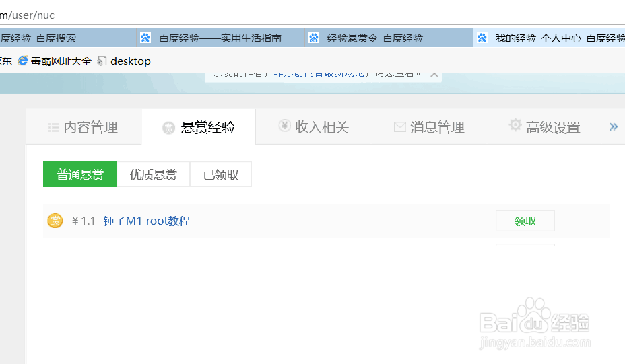625x364 pixels.
Task: Click the gold reward coin icon
Action: 55,221
